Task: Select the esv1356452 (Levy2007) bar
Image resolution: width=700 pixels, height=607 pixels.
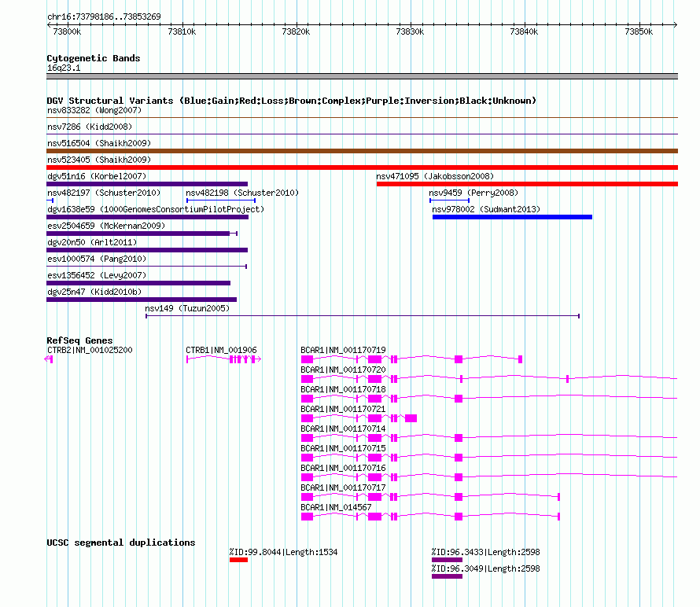Action: pyautogui.click(x=138, y=283)
